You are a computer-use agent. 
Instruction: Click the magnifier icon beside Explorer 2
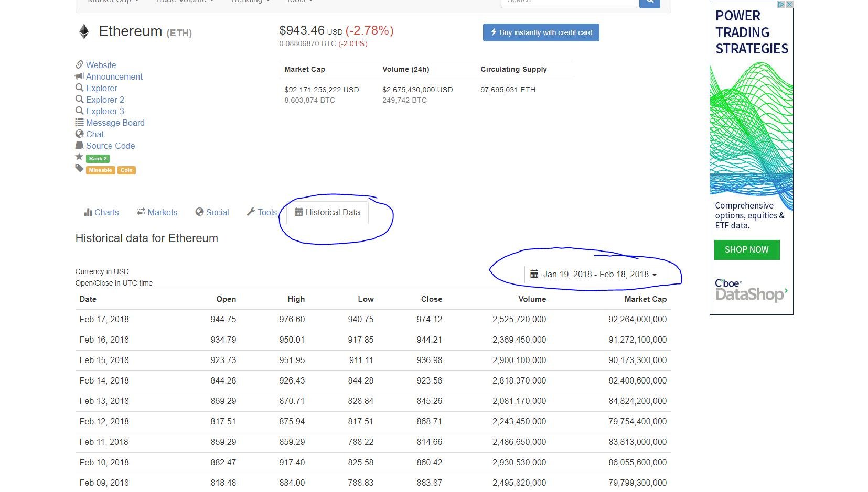coord(79,99)
